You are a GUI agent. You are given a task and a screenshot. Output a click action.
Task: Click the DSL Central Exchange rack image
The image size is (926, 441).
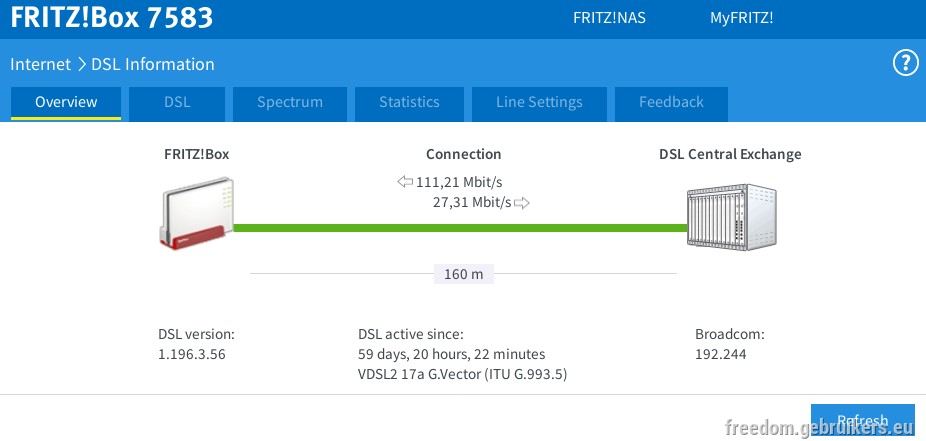pyautogui.click(x=732, y=217)
